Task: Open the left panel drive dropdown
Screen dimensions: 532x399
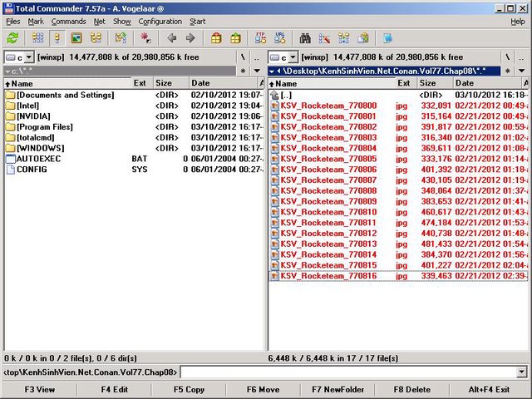Action: (29, 57)
